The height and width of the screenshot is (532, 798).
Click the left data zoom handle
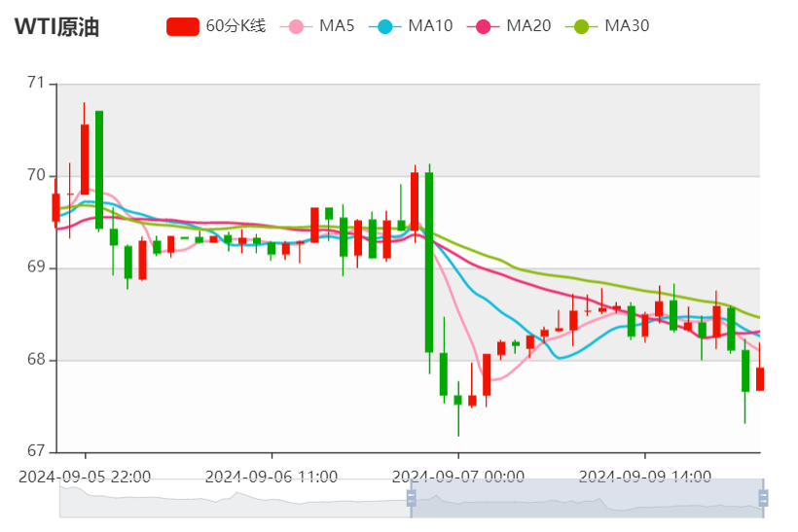click(411, 498)
